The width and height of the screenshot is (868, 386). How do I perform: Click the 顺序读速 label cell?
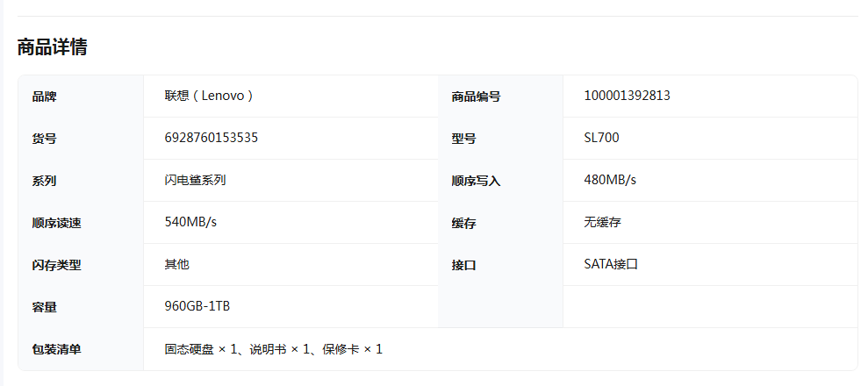(x=56, y=223)
